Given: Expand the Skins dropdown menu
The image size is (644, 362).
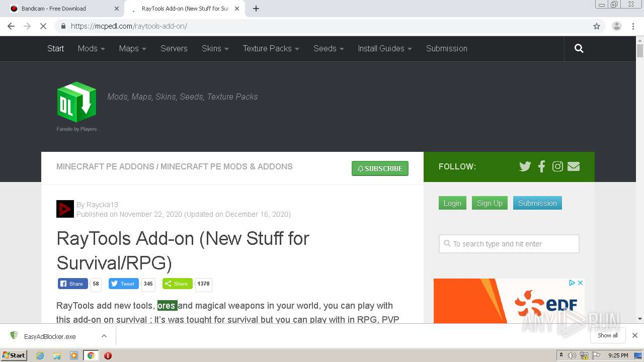Looking at the screenshot, I should [x=215, y=48].
